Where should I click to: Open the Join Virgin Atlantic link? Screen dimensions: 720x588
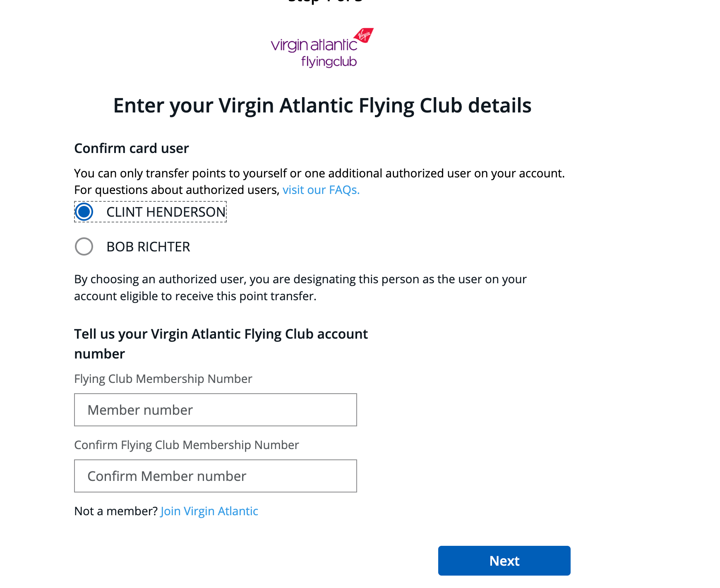(209, 511)
